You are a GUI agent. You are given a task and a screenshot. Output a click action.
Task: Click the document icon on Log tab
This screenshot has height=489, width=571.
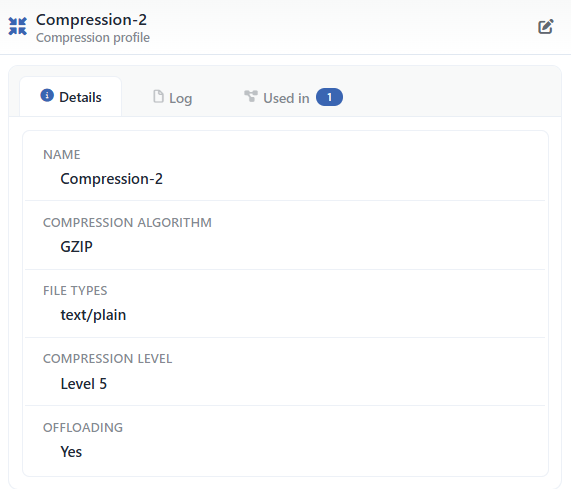[x=158, y=96]
